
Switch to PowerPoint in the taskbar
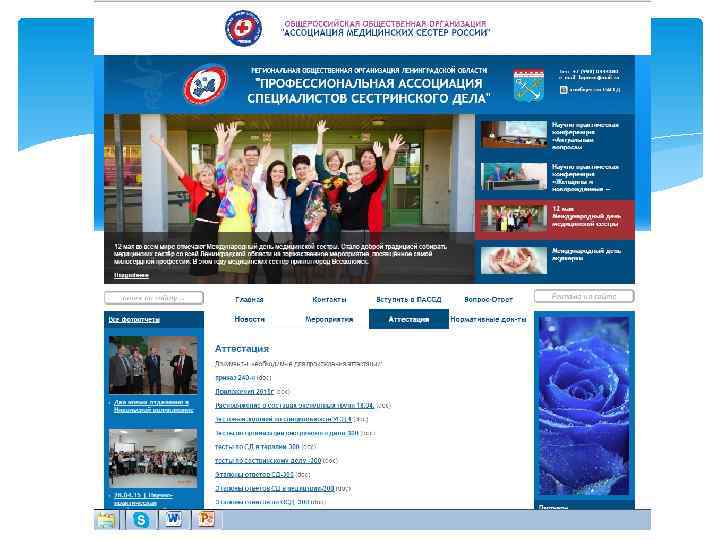click(207, 520)
